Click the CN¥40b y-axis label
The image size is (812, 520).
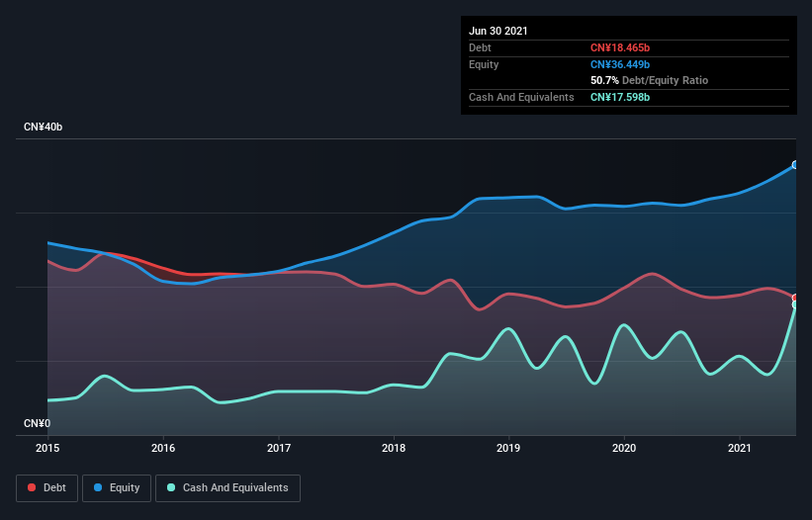click(x=43, y=127)
